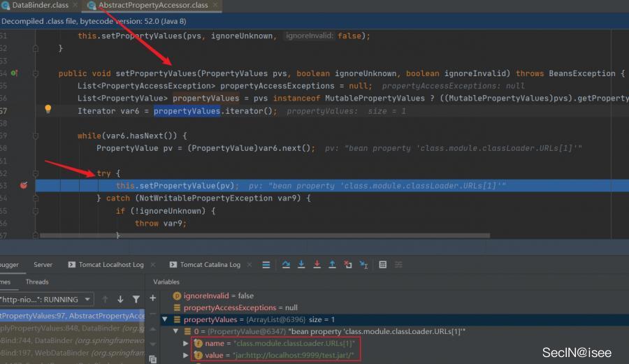Select the ignoreInvalid = false variable

(x=219, y=296)
